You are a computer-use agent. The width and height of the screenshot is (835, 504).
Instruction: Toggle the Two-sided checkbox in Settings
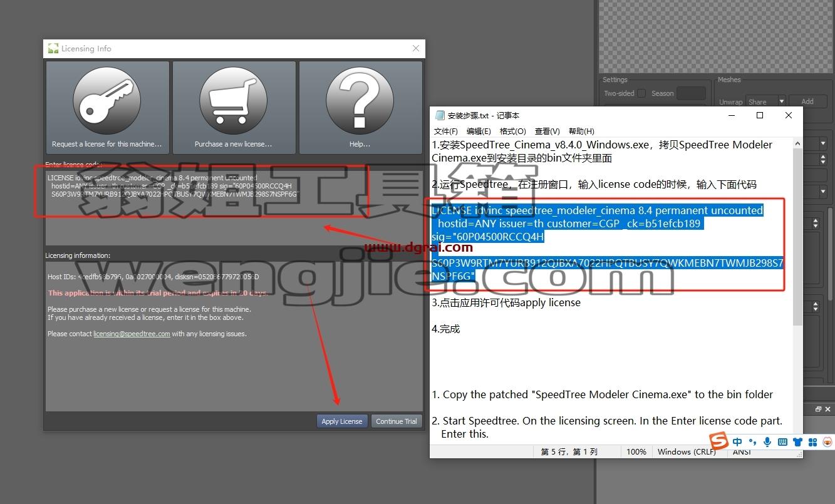tap(641, 93)
